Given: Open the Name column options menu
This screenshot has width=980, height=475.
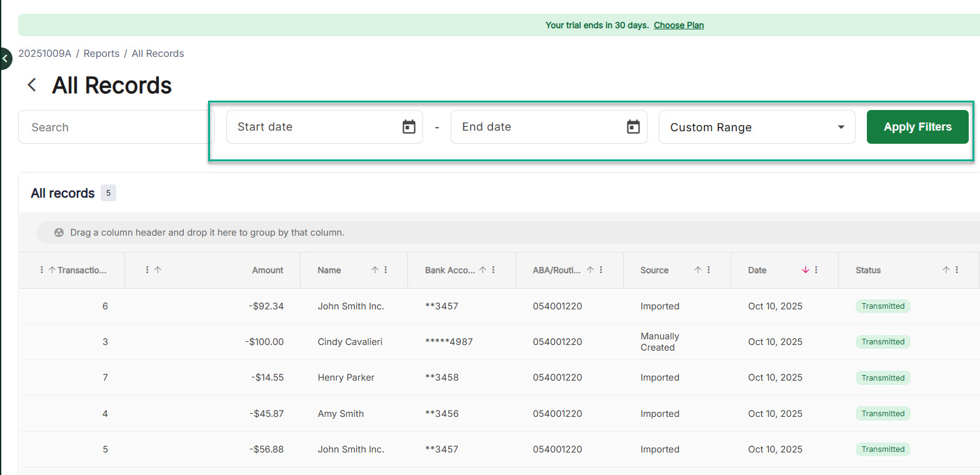Looking at the screenshot, I should click(386, 270).
